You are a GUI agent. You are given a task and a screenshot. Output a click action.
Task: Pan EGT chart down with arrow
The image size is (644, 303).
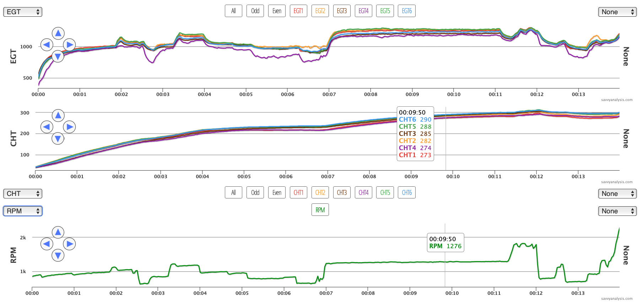tap(58, 56)
